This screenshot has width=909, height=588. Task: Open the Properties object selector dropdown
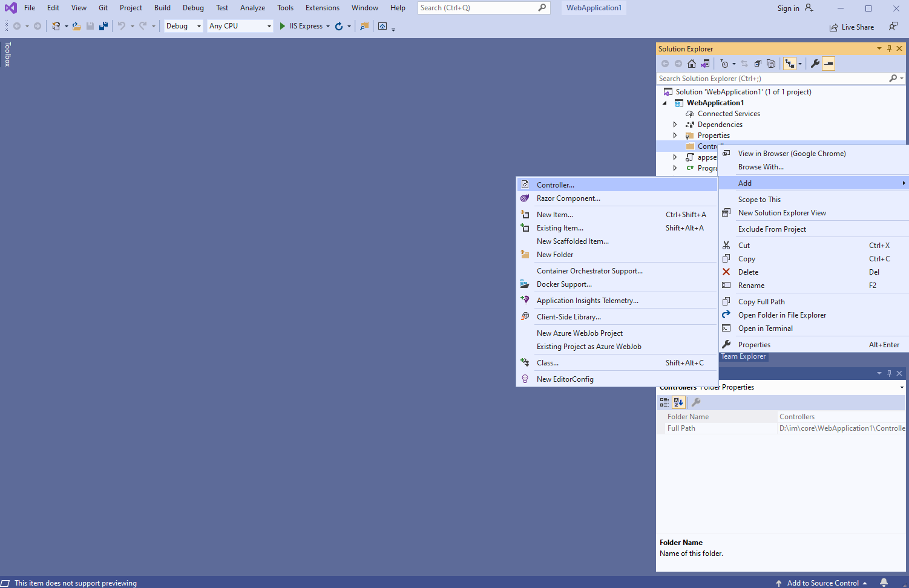pyautogui.click(x=902, y=387)
